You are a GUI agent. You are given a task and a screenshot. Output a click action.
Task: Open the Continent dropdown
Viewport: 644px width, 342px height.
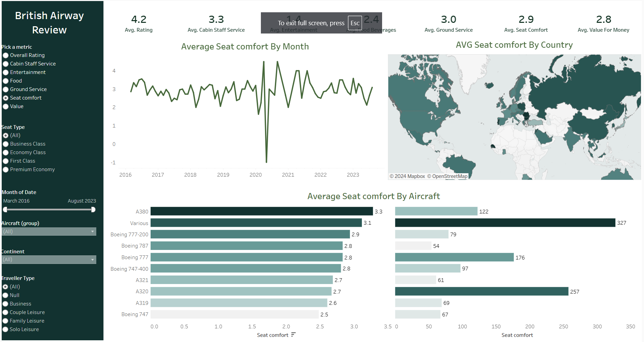click(x=49, y=259)
